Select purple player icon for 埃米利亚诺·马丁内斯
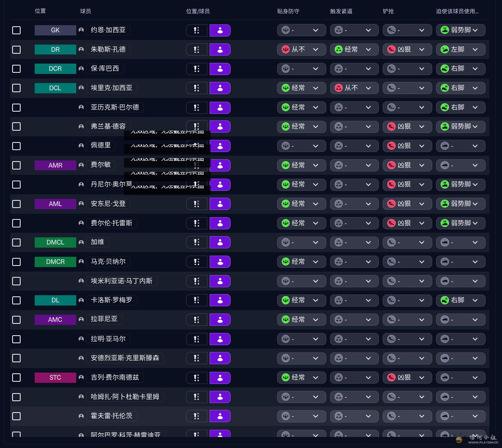 pyautogui.click(x=220, y=281)
